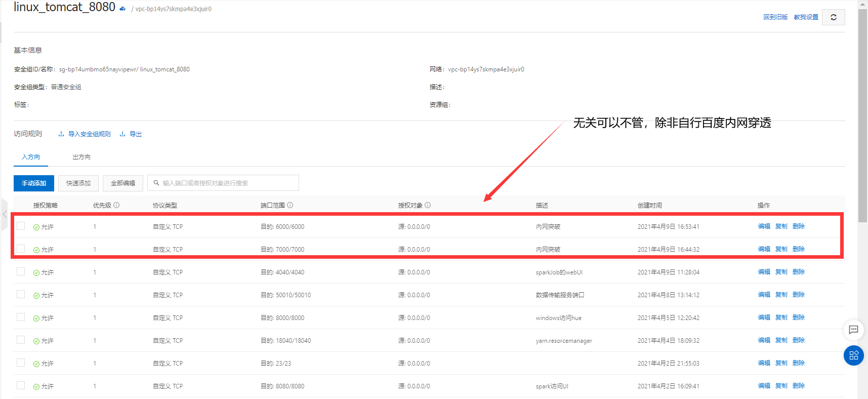Image resolution: width=868 pixels, height=399 pixels.
Task: Click the description 数据传输服务端口
Action: pos(560,295)
